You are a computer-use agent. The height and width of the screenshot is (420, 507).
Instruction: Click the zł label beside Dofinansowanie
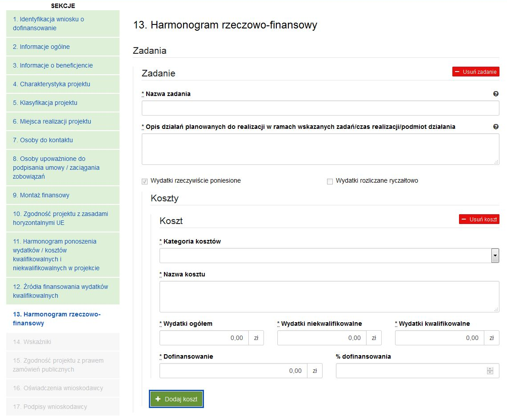315,371
